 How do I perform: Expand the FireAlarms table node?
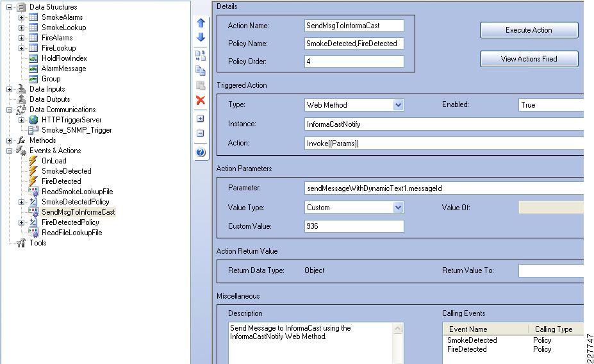[22, 38]
